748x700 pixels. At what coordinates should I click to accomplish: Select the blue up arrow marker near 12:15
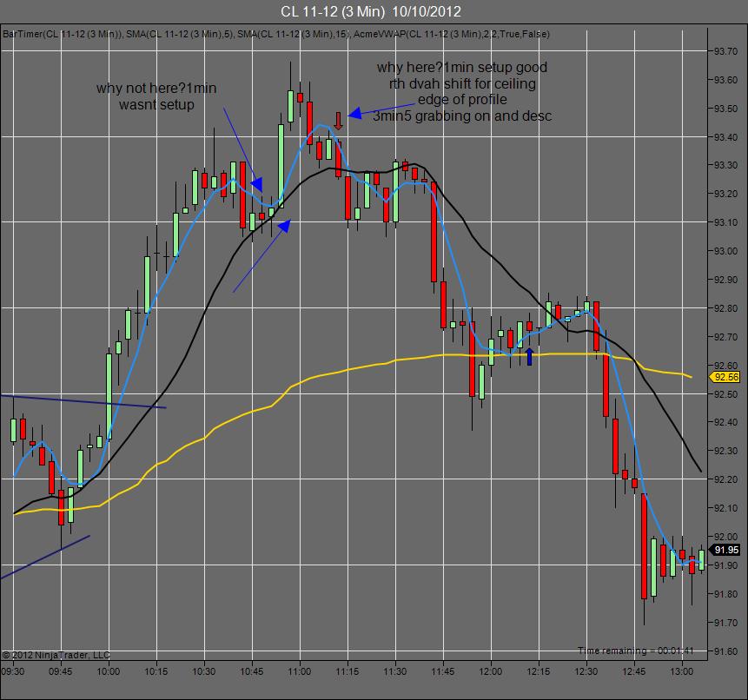tap(530, 357)
